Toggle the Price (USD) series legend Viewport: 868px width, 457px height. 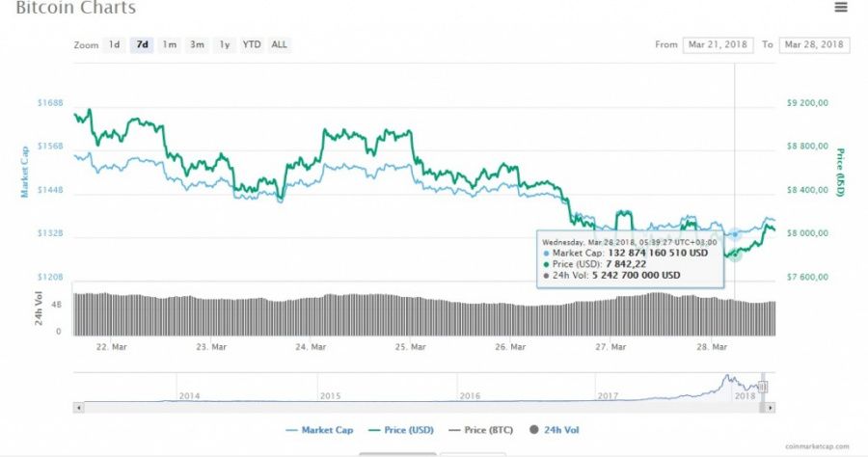(401, 430)
